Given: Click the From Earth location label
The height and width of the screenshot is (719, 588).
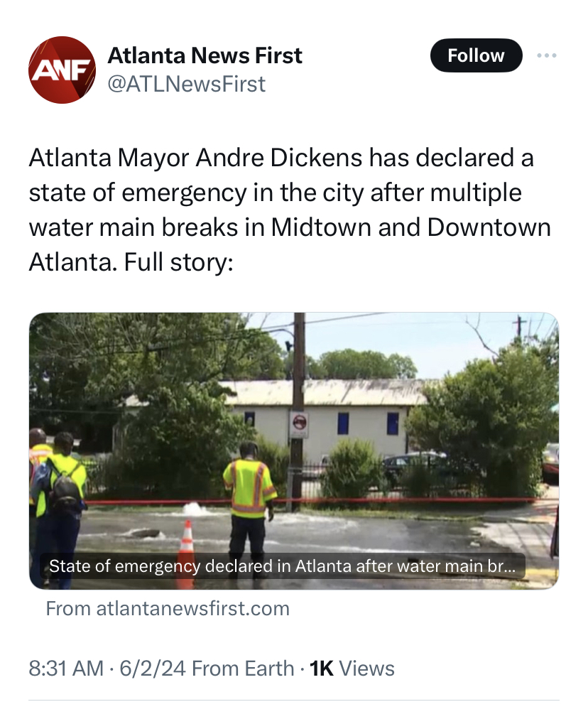Looking at the screenshot, I should tap(243, 668).
